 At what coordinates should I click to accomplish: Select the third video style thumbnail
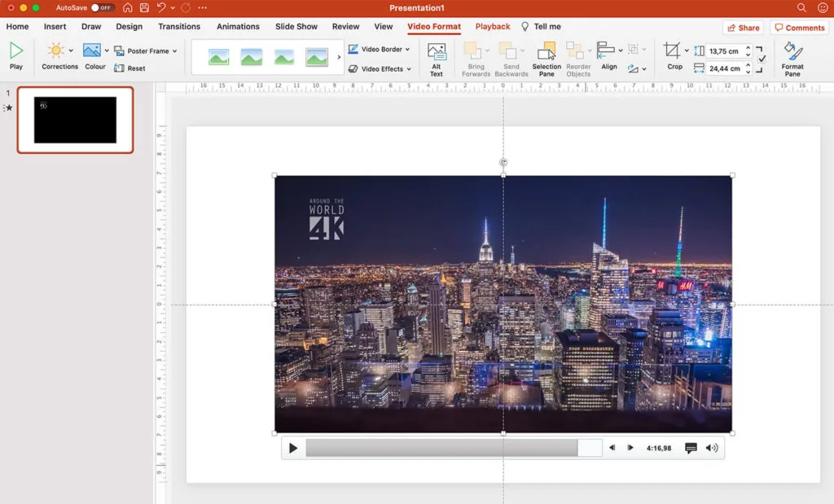(284, 57)
